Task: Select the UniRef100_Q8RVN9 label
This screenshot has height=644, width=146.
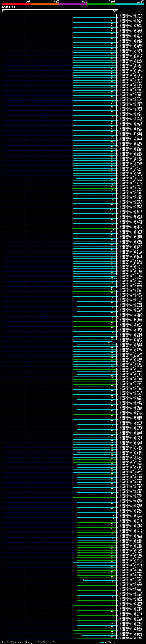Action: [131, 42]
